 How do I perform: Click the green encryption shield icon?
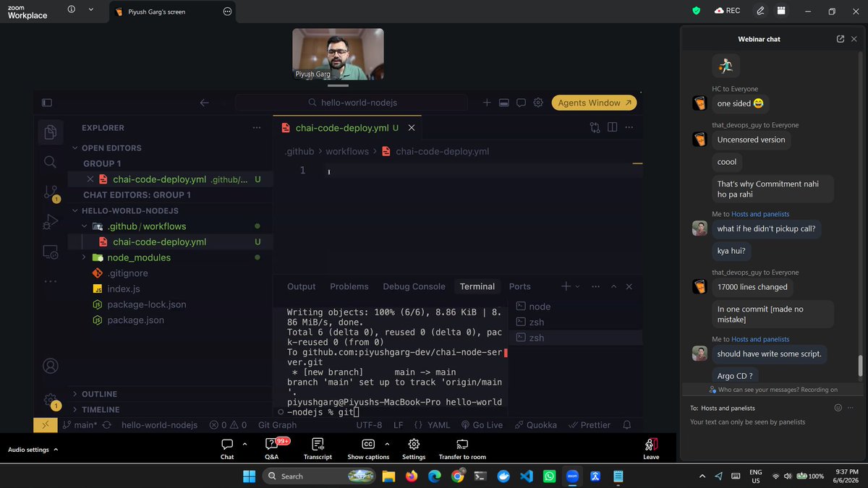point(697,11)
